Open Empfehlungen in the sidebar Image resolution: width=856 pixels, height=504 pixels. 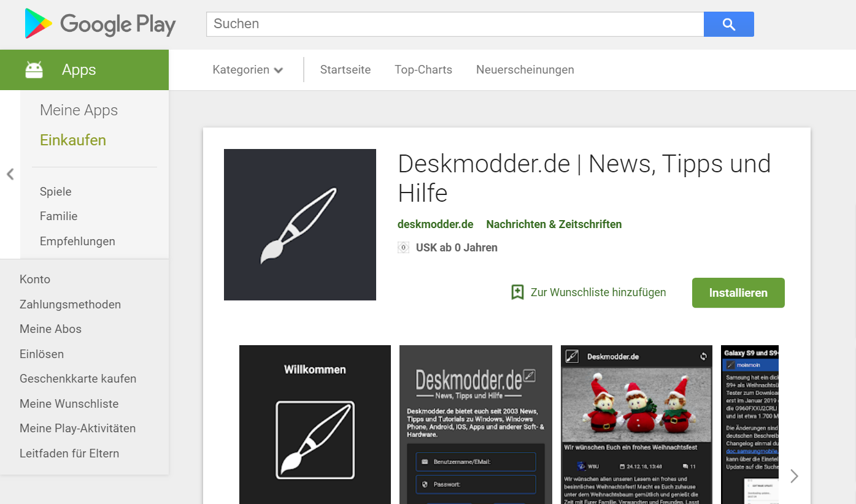[x=77, y=242]
